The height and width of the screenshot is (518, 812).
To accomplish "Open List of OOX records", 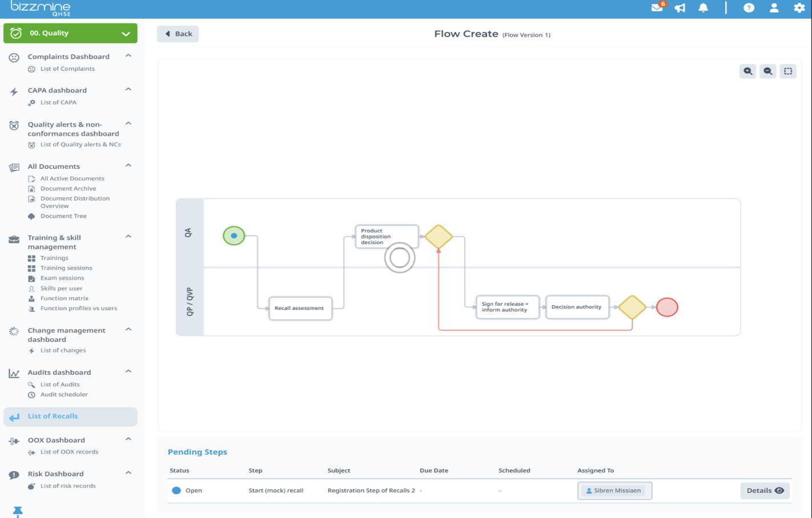I will [x=69, y=452].
